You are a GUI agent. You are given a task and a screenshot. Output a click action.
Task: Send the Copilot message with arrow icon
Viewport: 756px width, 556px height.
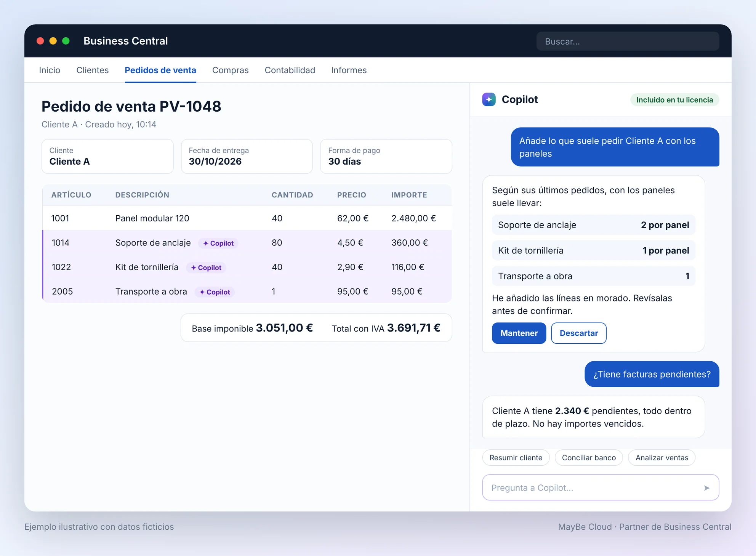(706, 488)
